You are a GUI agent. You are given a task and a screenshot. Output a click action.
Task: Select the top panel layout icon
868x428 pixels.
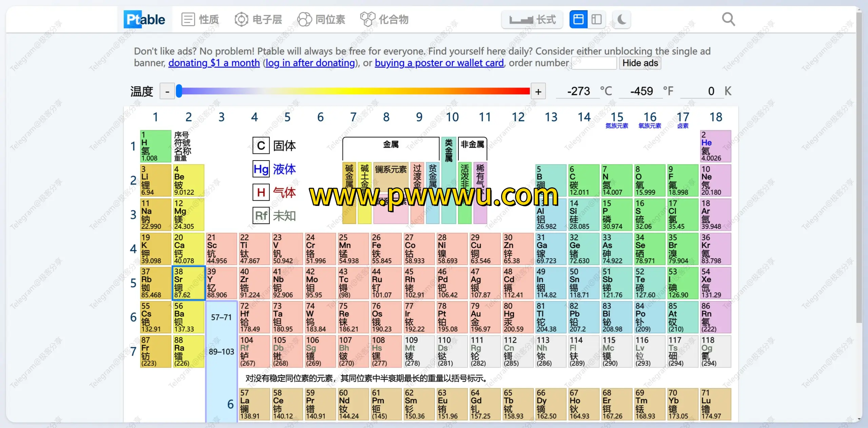[x=578, y=20]
